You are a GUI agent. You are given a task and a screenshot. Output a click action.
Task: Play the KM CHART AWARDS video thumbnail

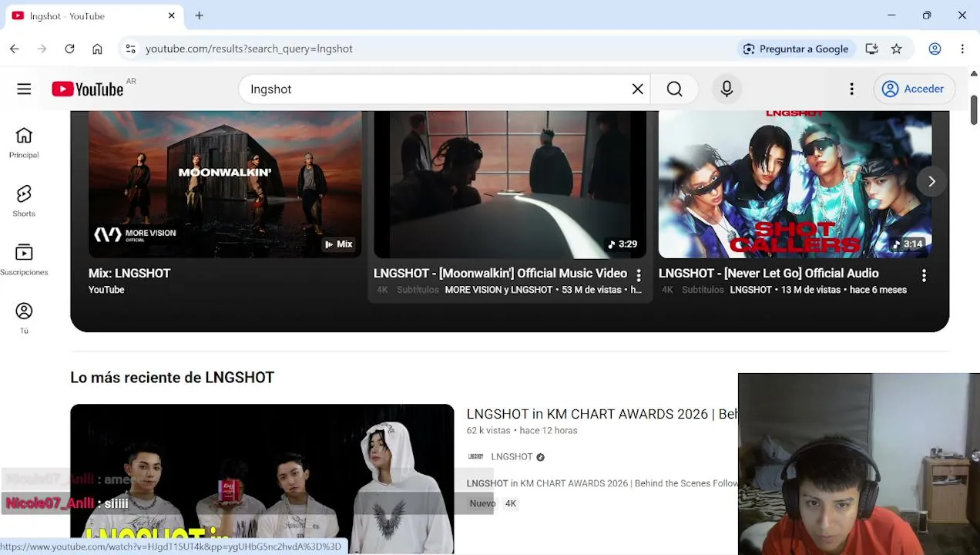pos(262,479)
